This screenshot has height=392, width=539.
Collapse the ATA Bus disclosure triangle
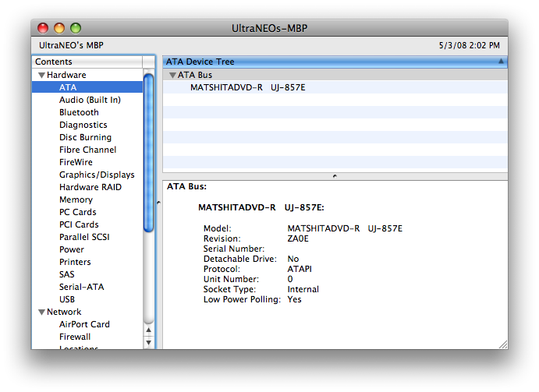pyautogui.click(x=172, y=75)
